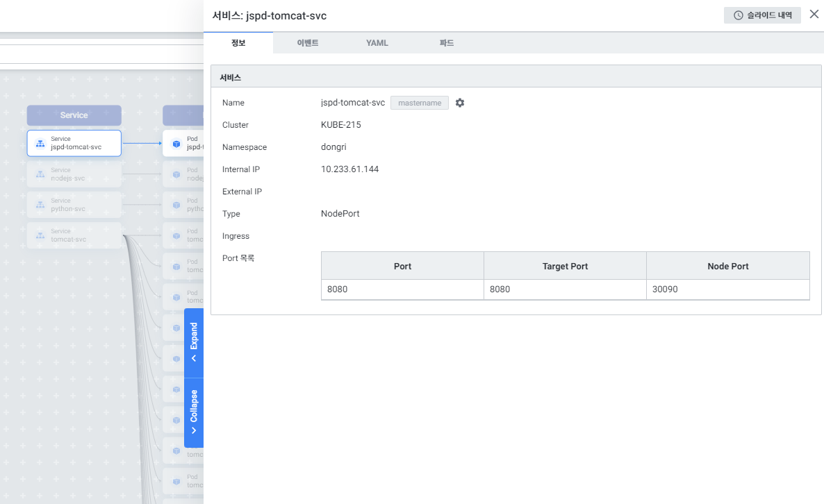The image size is (824, 504).
Task: Click the tomcat-svc service icon
Action: pos(40,235)
